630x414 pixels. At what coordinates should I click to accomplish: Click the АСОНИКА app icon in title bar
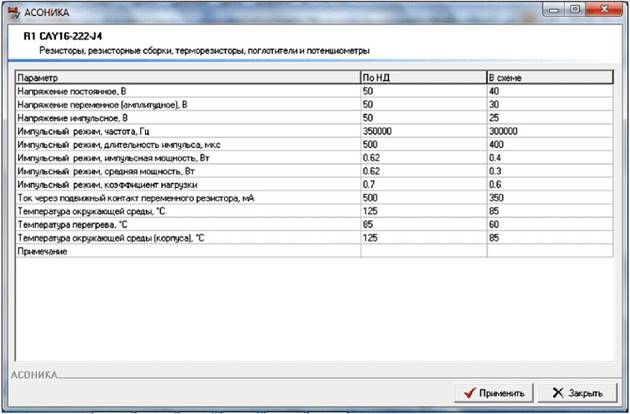(11, 10)
